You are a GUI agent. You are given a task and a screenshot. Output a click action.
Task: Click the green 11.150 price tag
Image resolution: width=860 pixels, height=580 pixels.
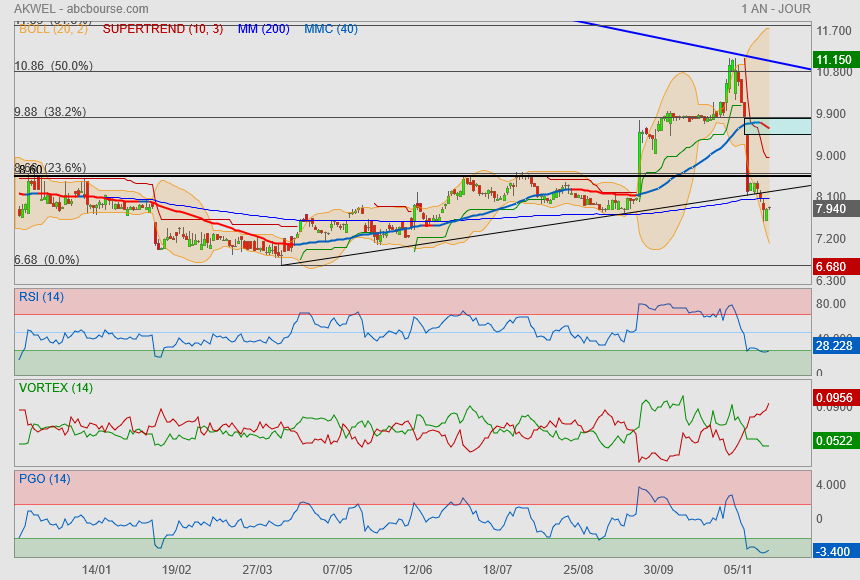[x=833, y=60]
